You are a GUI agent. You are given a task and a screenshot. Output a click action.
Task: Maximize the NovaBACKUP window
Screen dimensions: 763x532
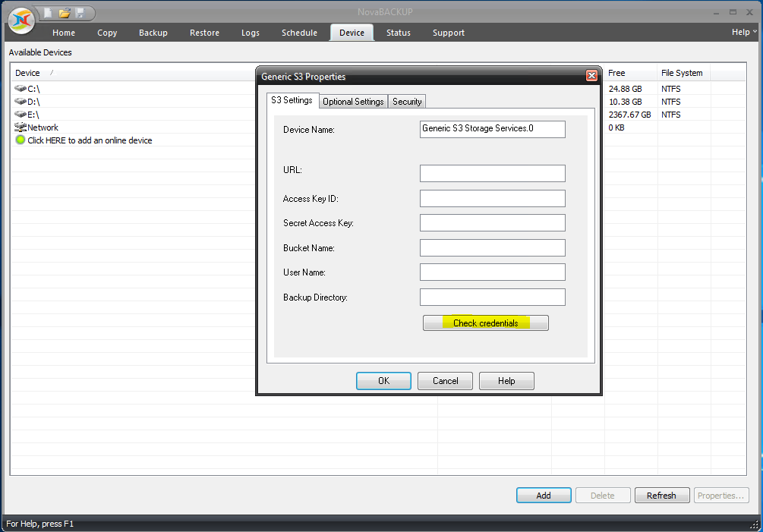click(733, 12)
